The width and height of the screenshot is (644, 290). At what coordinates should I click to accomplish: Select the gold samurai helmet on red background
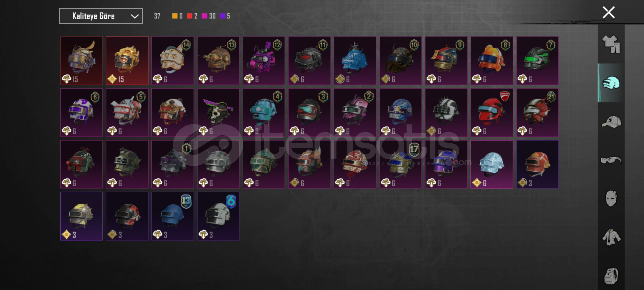[127, 61]
